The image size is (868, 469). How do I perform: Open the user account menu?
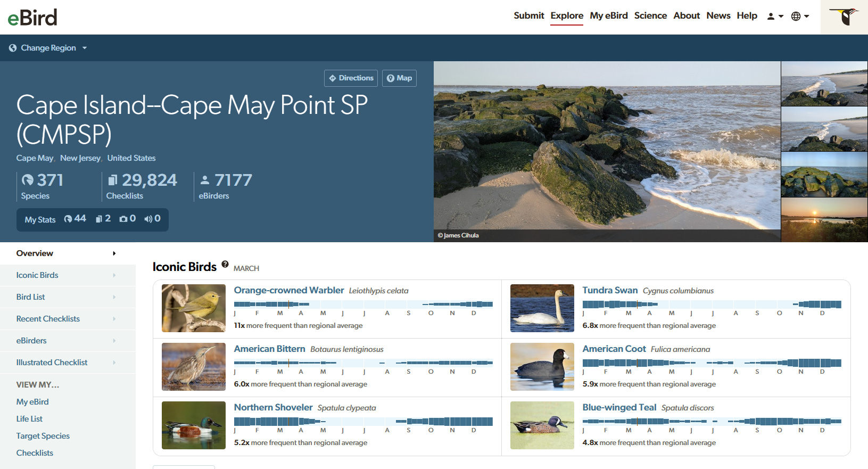tap(775, 16)
